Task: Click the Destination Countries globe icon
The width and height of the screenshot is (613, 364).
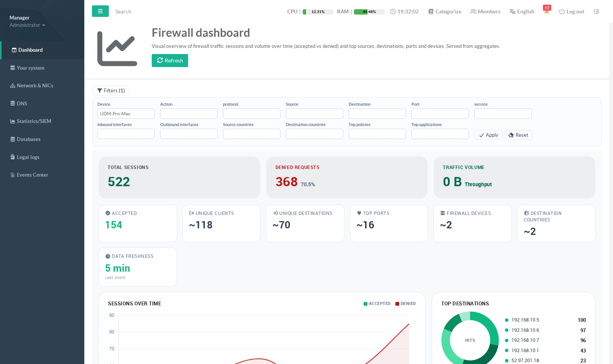Action: pyautogui.click(x=526, y=213)
